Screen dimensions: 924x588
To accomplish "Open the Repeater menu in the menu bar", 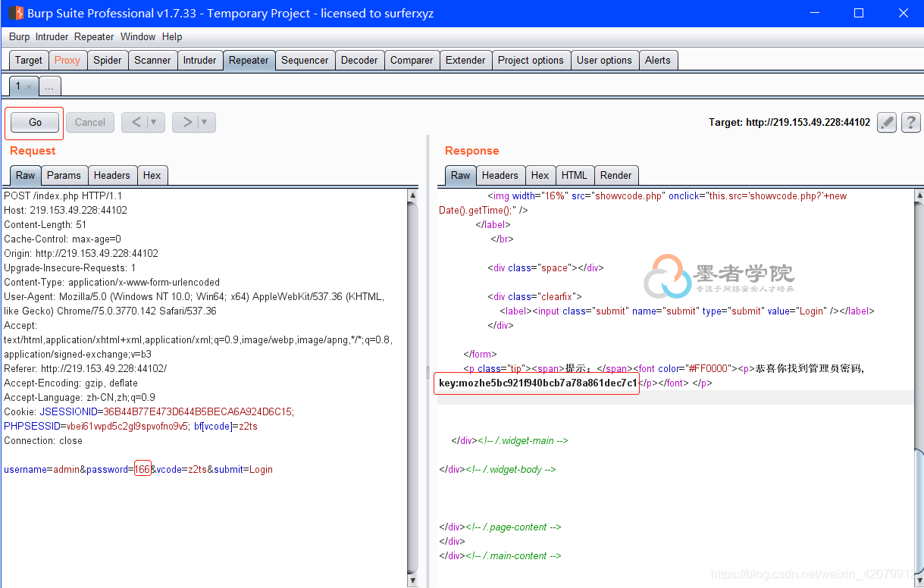I will point(94,36).
